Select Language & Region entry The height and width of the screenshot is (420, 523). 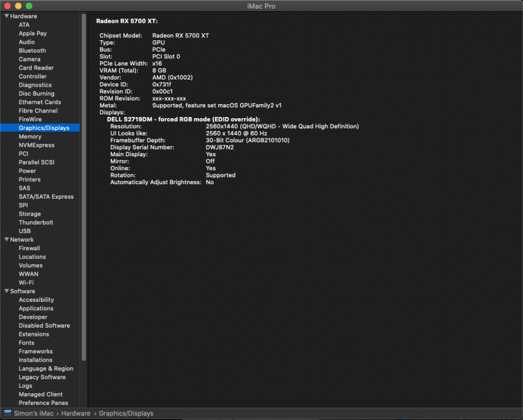point(46,368)
